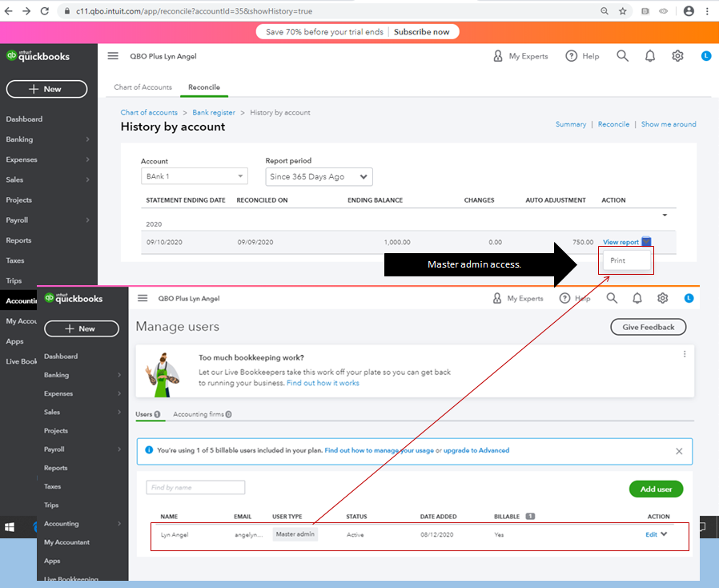719x588 pixels.
Task: Click the Bank register breadcrumb link
Action: click(214, 112)
